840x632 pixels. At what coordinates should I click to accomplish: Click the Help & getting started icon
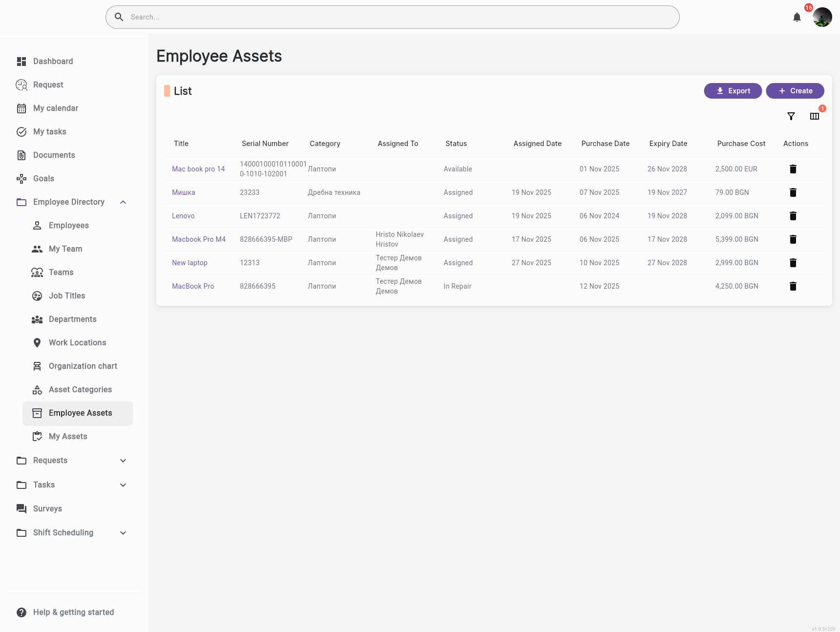pos(21,612)
